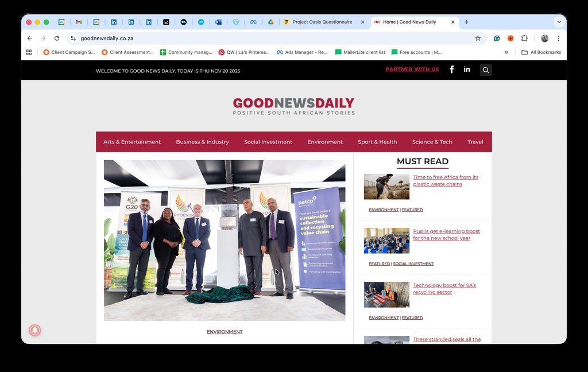The image size is (588, 372).
Task: Switch to the Google Drive pinned tab
Action: click(x=271, y=22)
